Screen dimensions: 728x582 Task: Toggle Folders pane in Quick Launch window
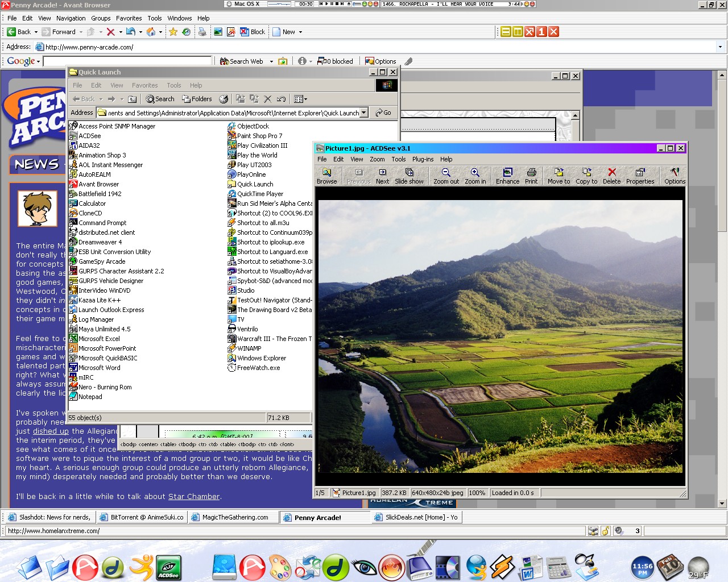point(197,99)
